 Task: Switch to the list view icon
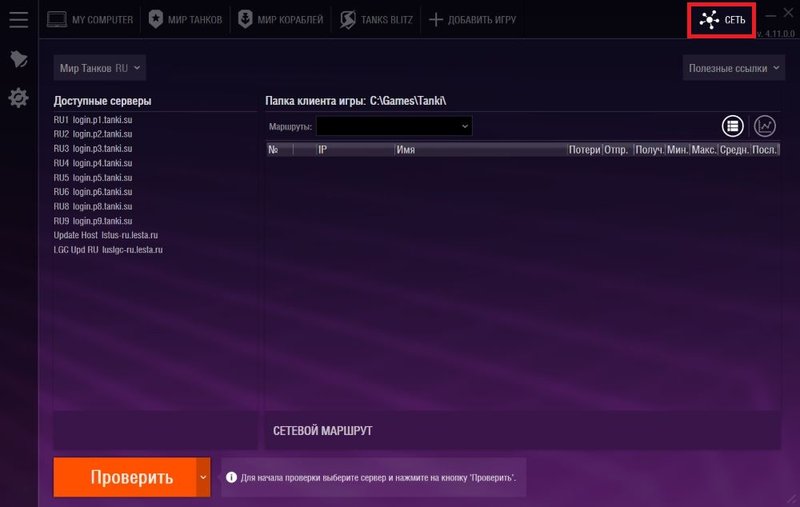point(733,126)
